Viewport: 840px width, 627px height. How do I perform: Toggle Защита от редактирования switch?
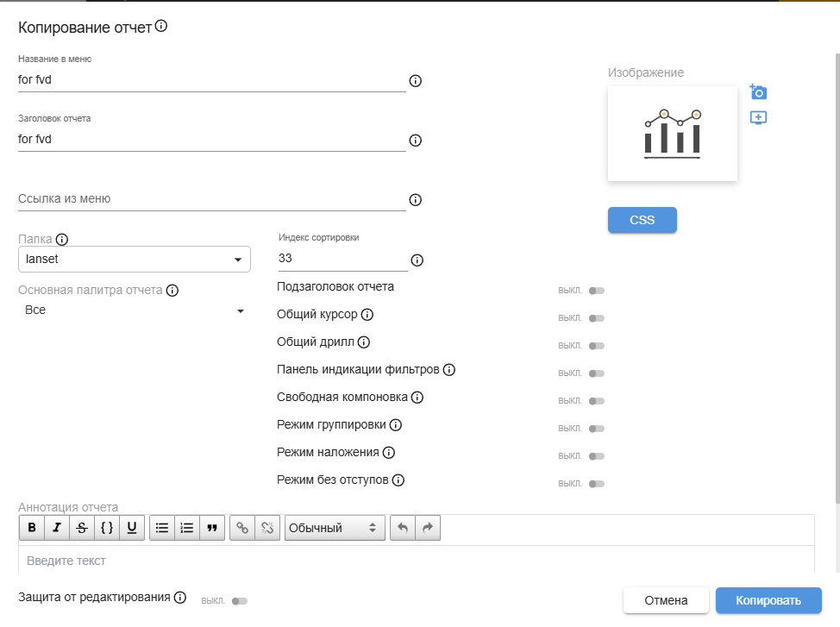click(239, 600)
